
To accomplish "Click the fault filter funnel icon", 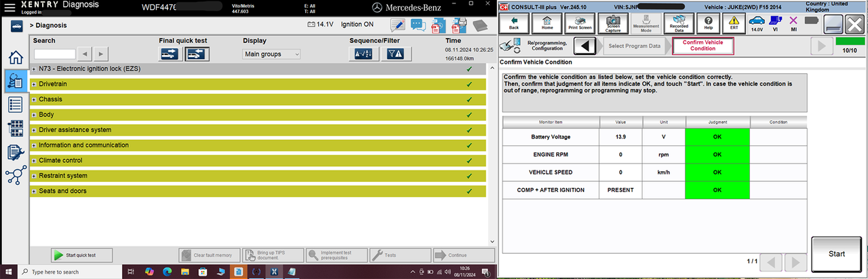I will [394, 54].
